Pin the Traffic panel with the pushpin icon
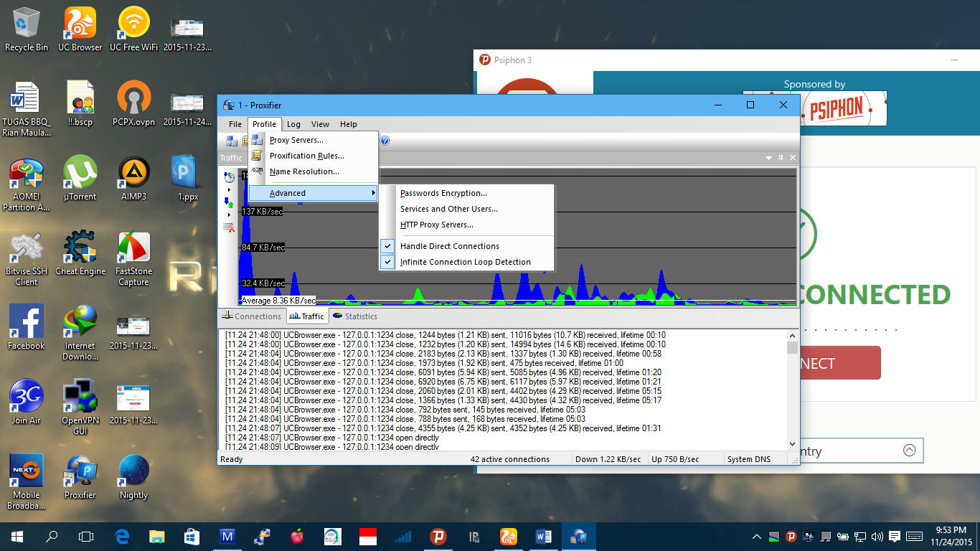Viewport: 980px width, 551px height. click(781, 158)
